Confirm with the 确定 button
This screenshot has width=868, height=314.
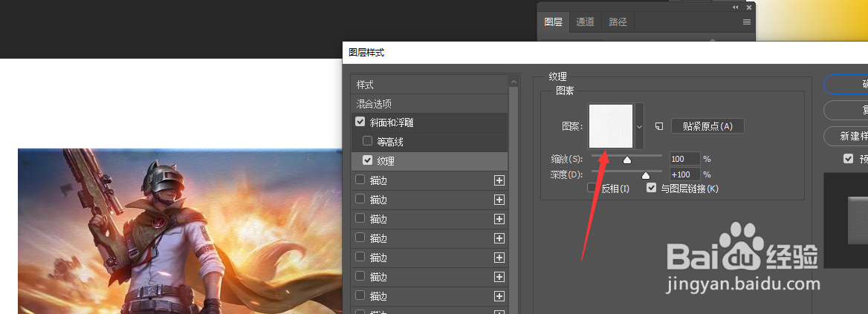846,85
